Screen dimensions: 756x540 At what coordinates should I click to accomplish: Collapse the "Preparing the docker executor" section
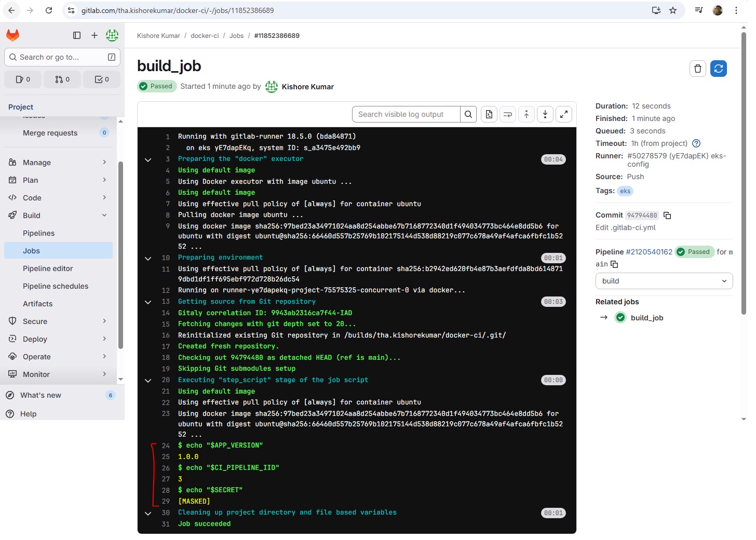pyautogui.click(x=148, y=159)
